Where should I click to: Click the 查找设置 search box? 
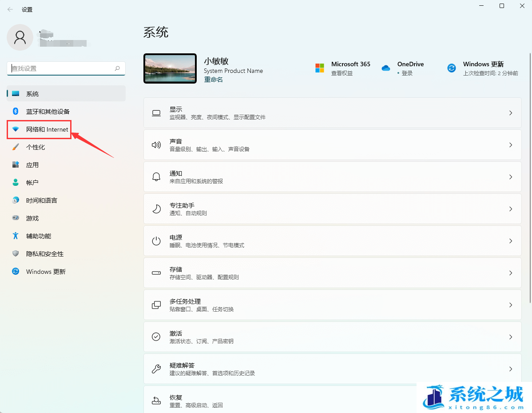pyautogui.click(x=66, y=68)
